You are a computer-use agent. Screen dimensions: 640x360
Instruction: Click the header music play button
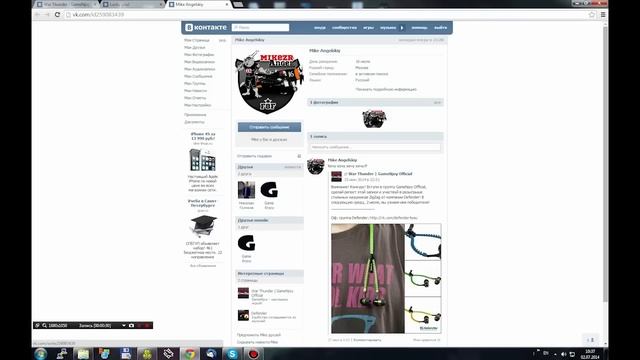[402, 28]
